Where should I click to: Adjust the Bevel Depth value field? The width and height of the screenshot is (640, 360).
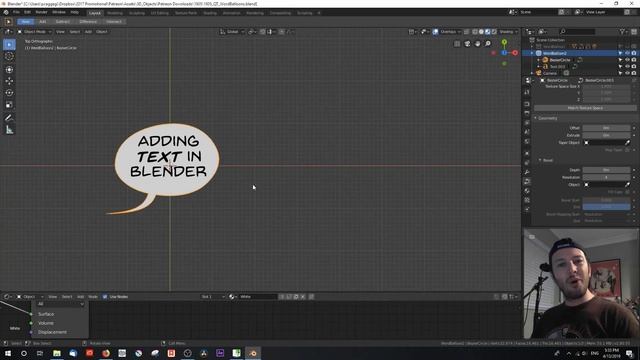pyautogui.click(x=606, y=170)
